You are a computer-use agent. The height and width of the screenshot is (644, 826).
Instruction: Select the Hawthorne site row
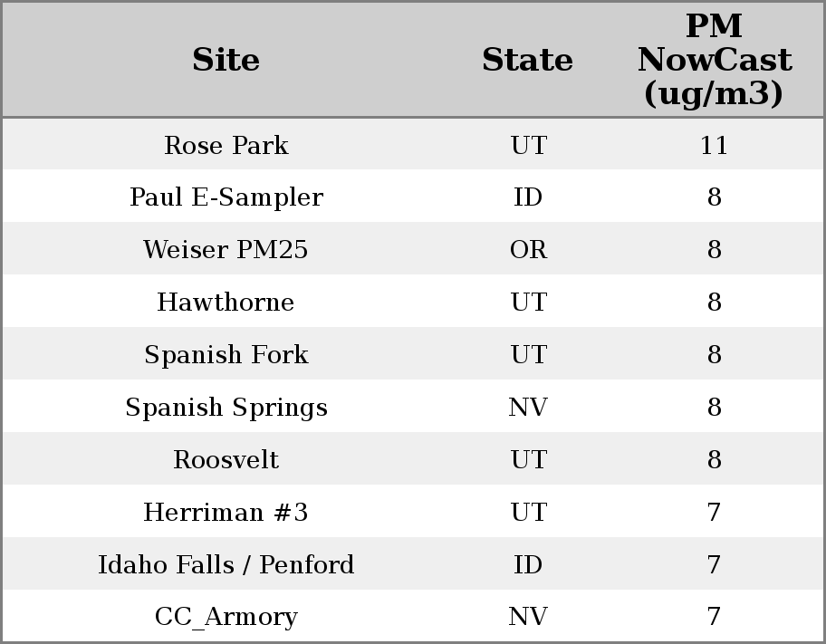tap(226, 303)
